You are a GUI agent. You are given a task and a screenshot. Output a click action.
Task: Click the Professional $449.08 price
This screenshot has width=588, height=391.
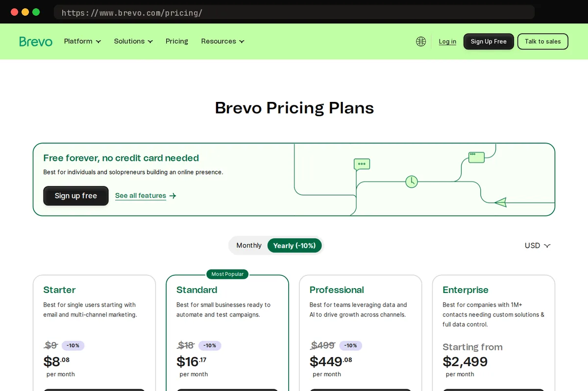point(331,362)
